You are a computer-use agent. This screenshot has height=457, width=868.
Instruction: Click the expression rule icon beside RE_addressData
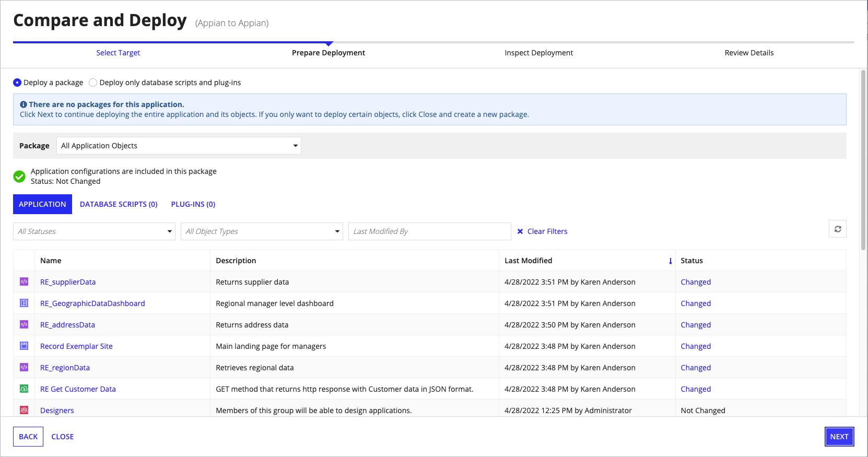coord(24,324)
